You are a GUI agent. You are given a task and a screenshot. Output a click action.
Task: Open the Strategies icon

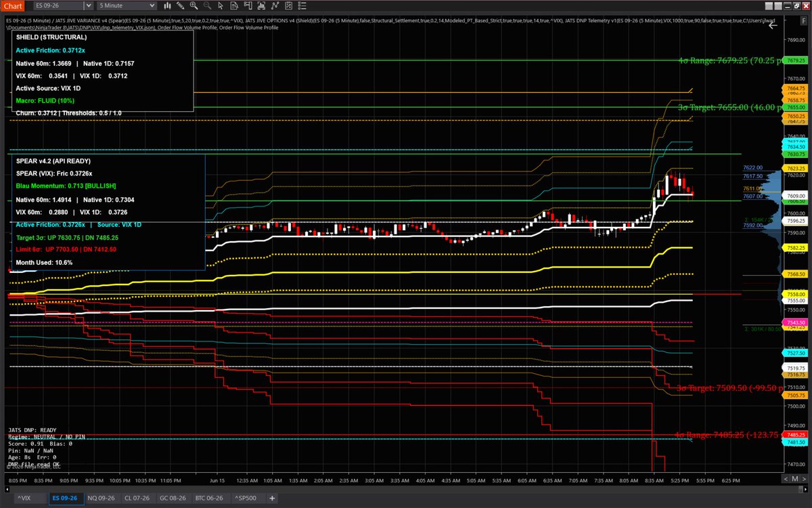275,5
